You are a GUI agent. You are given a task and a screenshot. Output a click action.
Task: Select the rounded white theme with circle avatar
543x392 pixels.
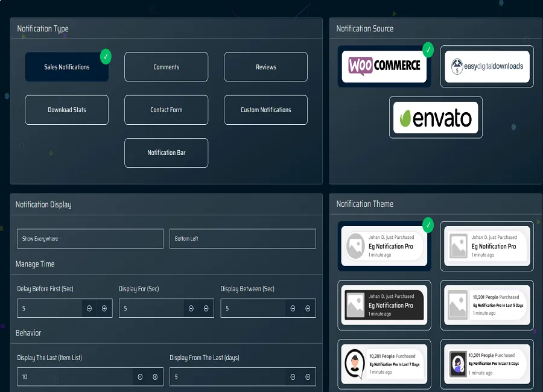[384, 246]
